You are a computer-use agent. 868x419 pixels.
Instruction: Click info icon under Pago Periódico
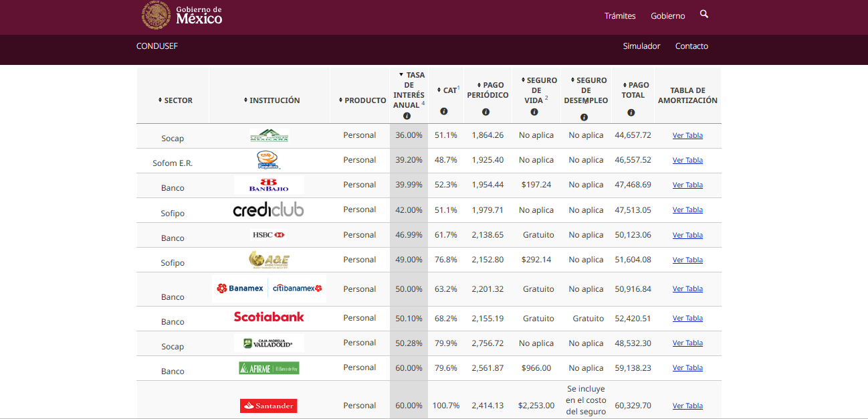(485, 112)
